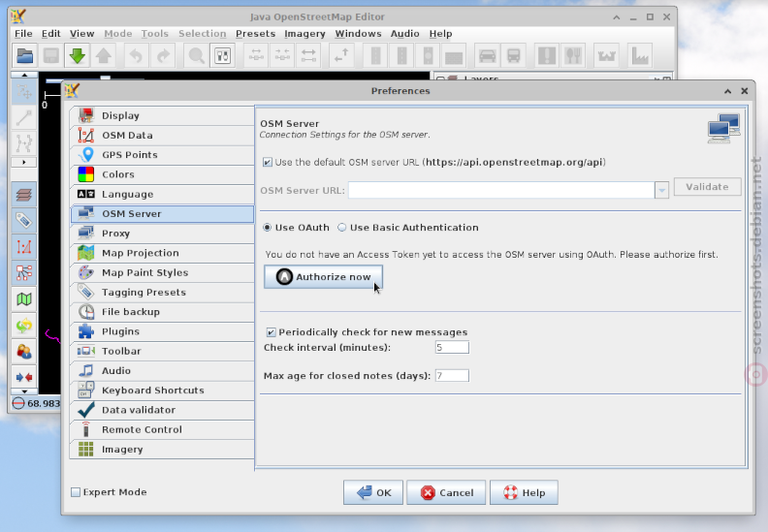
Task: Click the Undo arrow in main toolbar
Action: [136, 56]
